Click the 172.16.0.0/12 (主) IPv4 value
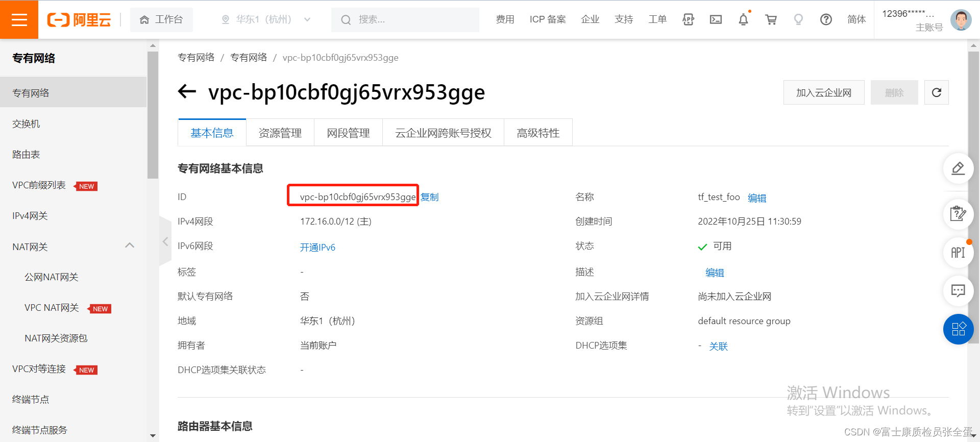Viewport: 980px width, 442px height. coord(336,222)
